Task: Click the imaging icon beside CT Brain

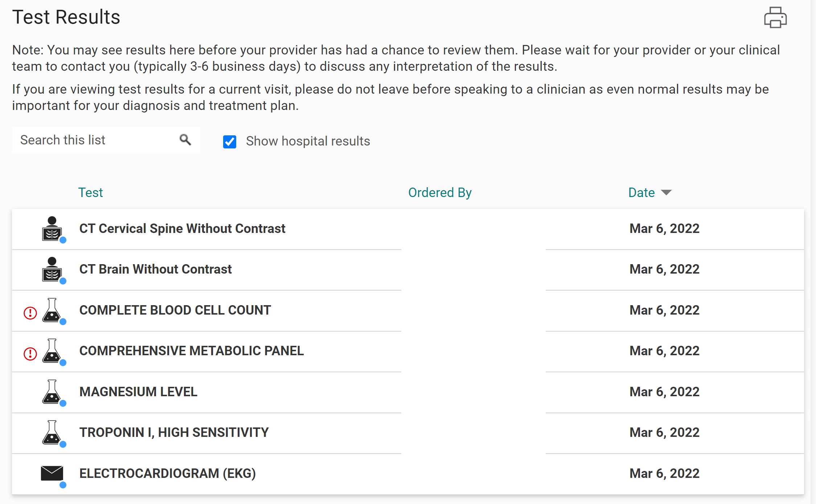Action: click(x=52, y=270)
